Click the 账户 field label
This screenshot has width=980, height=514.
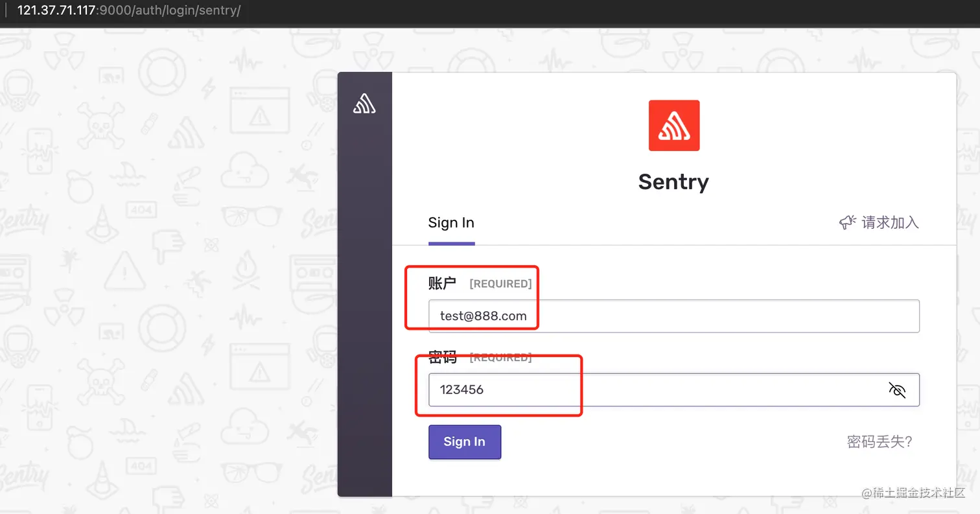(442, 283)
